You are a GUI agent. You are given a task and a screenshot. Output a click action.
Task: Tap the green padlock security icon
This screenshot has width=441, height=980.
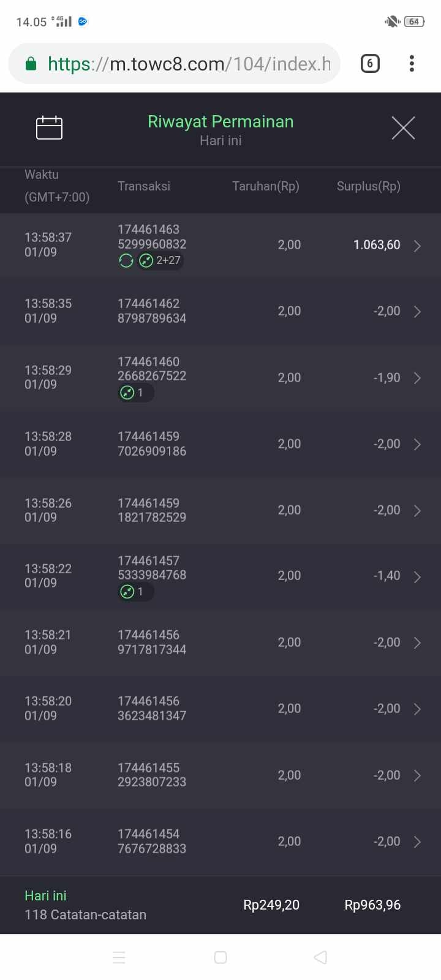click(31, 64)
